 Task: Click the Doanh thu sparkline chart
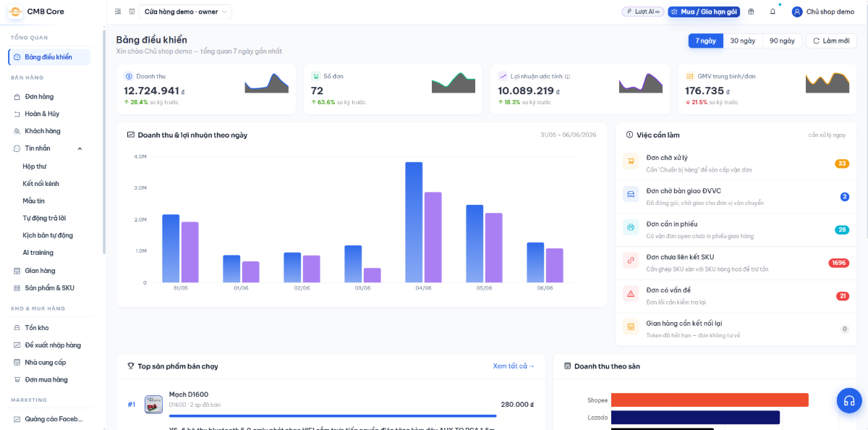pos(266,83)
